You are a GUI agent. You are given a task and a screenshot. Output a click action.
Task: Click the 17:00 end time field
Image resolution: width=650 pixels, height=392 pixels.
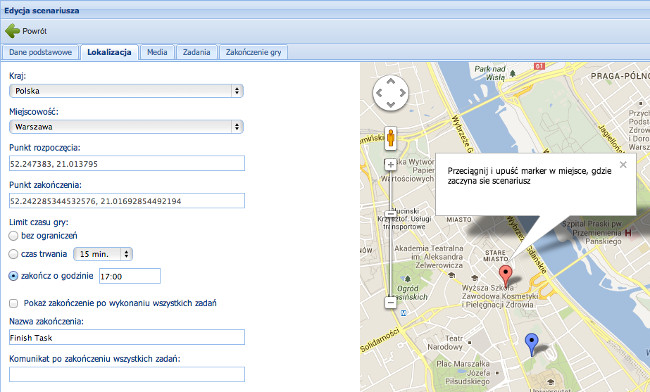pos(130,276)
